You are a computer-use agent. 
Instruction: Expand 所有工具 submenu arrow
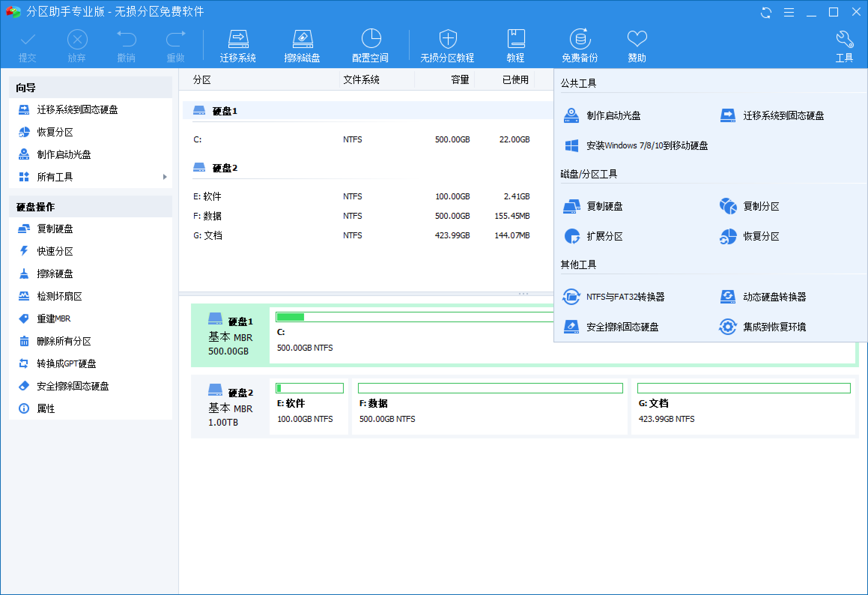click(x=165, y=177)
